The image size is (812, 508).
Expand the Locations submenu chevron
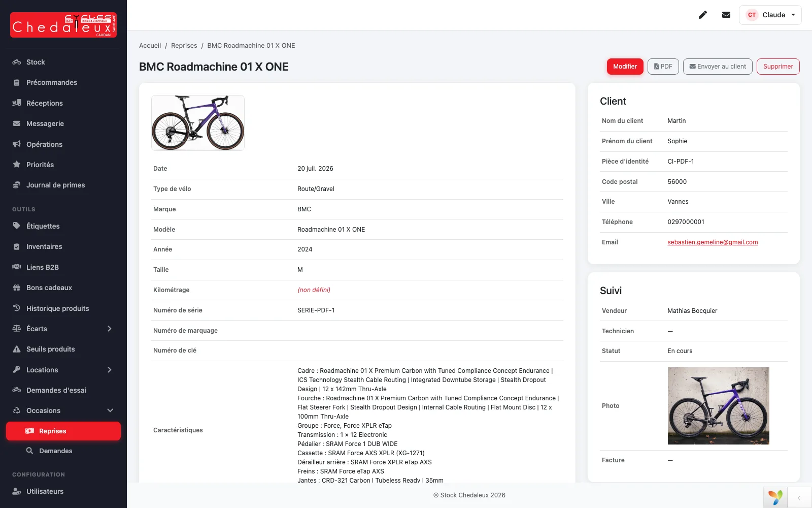[x=110, y=370]
